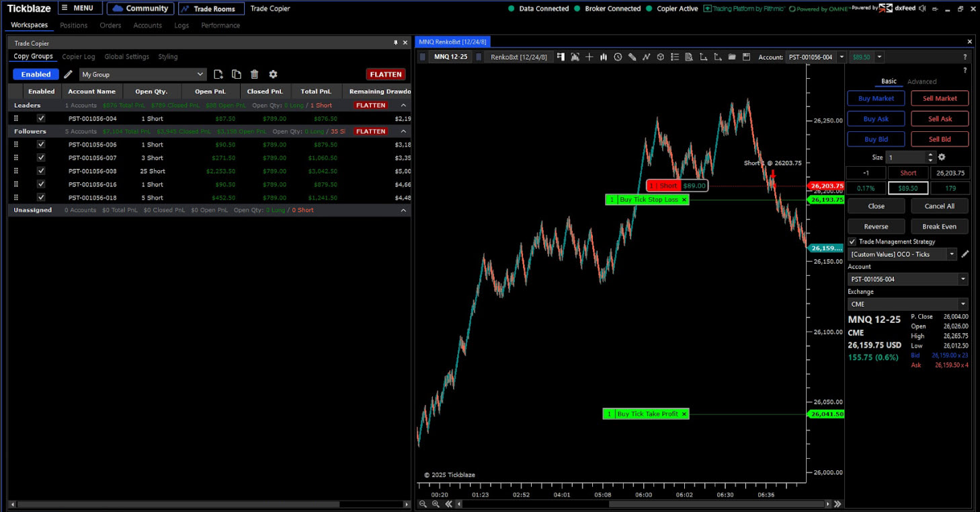Uncheck Enabled for account PST-001056-008

tap(41, 171)
